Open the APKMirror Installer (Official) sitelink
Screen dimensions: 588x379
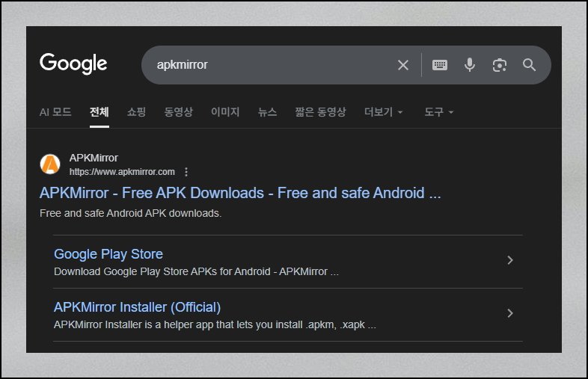[137, 307]
